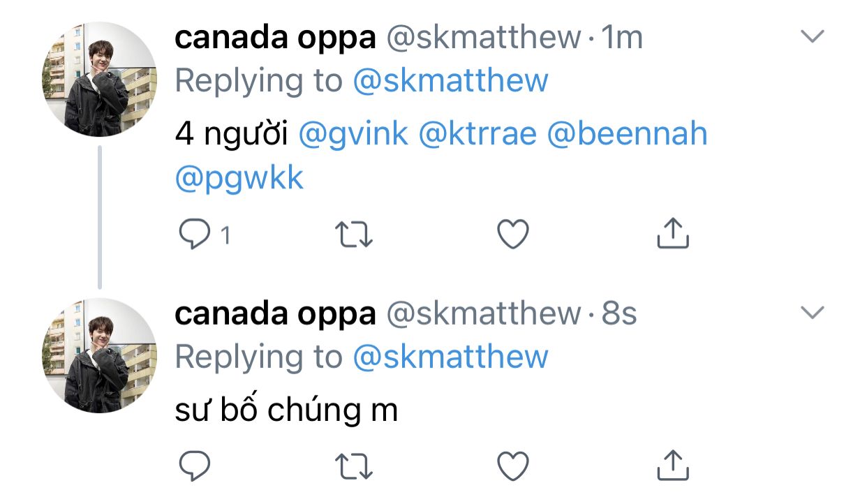This screenshot has width=867, height=504.
Task: Open @skmatthew in second "Replying to" line
Action: (x=450, y=357)
